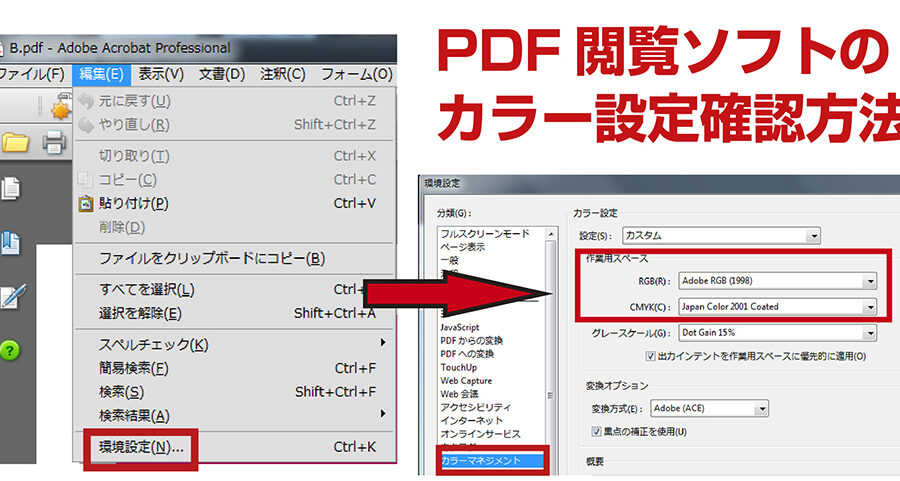Toggle 黒点の補正を使用(U) checkbox
This screenshot has width=900, height=481.
click(x=596, y=432)
